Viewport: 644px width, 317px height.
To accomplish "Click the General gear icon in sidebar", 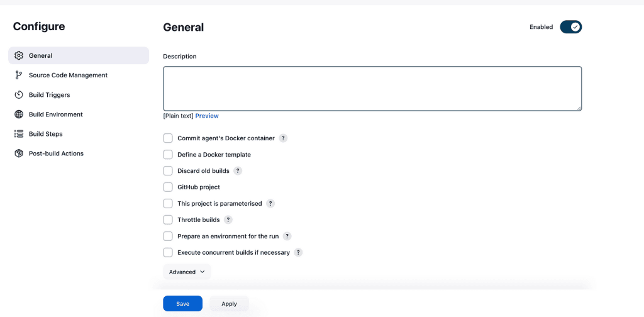I will click(x=18, y=55).
